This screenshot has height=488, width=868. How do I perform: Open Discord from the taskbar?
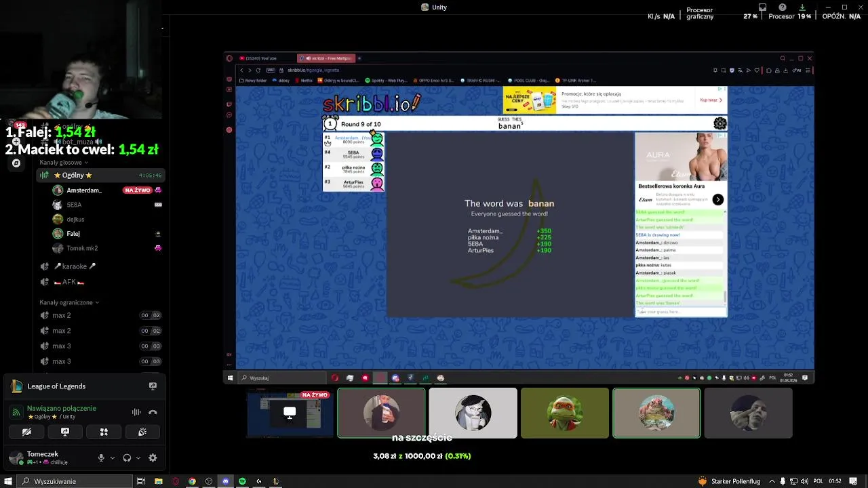pos(226,481)
